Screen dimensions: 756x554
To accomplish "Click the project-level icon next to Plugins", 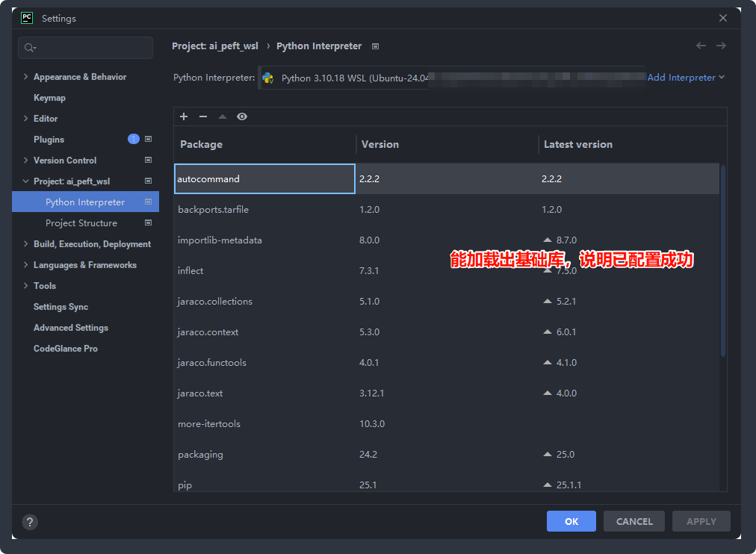I will coord(149,139).
